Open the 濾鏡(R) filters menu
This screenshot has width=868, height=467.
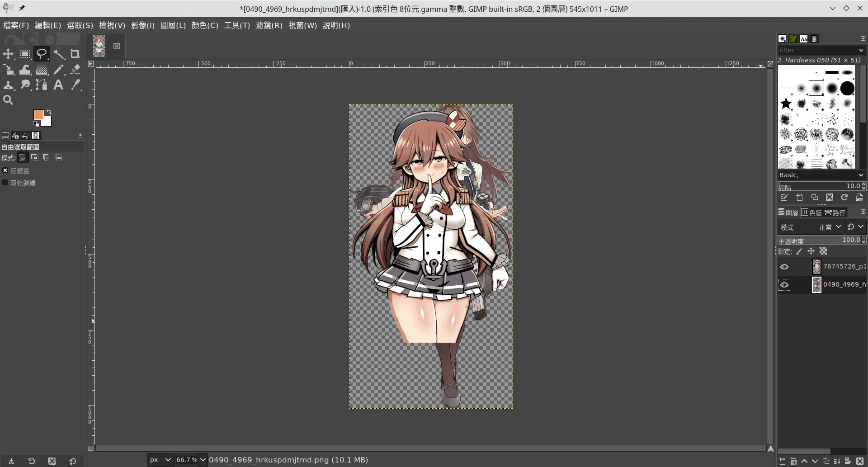(269, 25)
